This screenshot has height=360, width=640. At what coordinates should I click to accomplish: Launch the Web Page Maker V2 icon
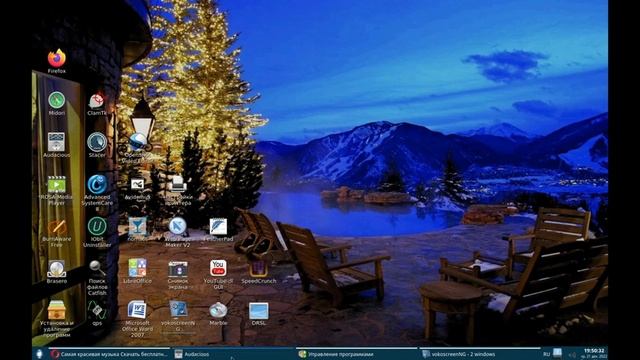pyautogui.click(x=178, y=227)
